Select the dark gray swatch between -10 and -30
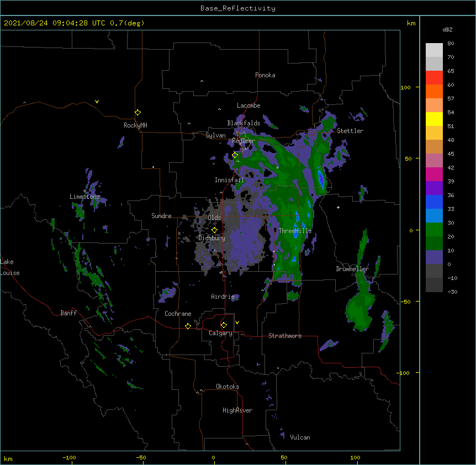This screenshot has width=476, height=465. pyautogui.click(x=434, y=285)
